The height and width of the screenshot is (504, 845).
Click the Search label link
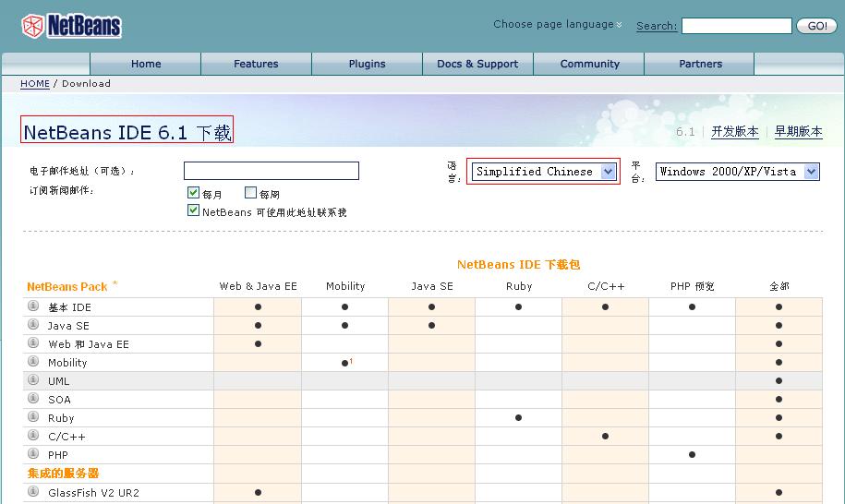tap(657, 26)
